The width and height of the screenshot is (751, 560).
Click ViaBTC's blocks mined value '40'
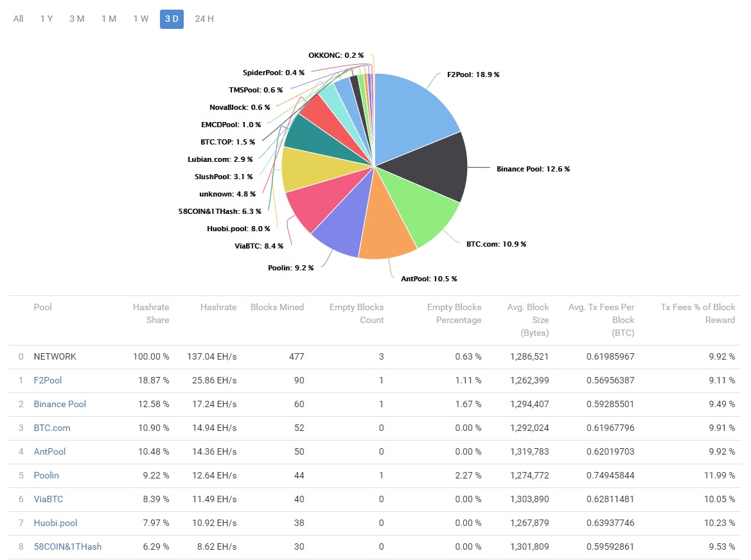299,499
